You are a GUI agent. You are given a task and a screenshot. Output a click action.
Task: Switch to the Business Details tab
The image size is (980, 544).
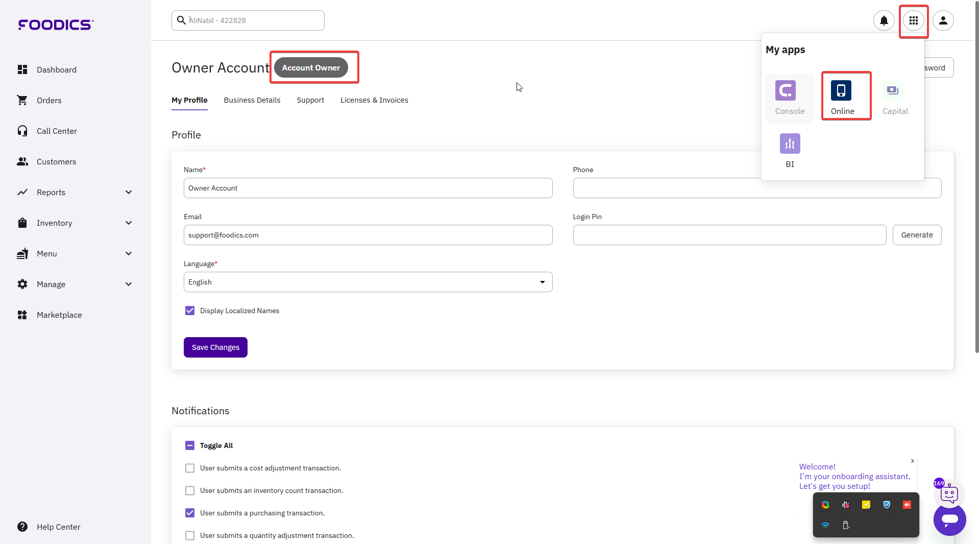pos(252,100)
